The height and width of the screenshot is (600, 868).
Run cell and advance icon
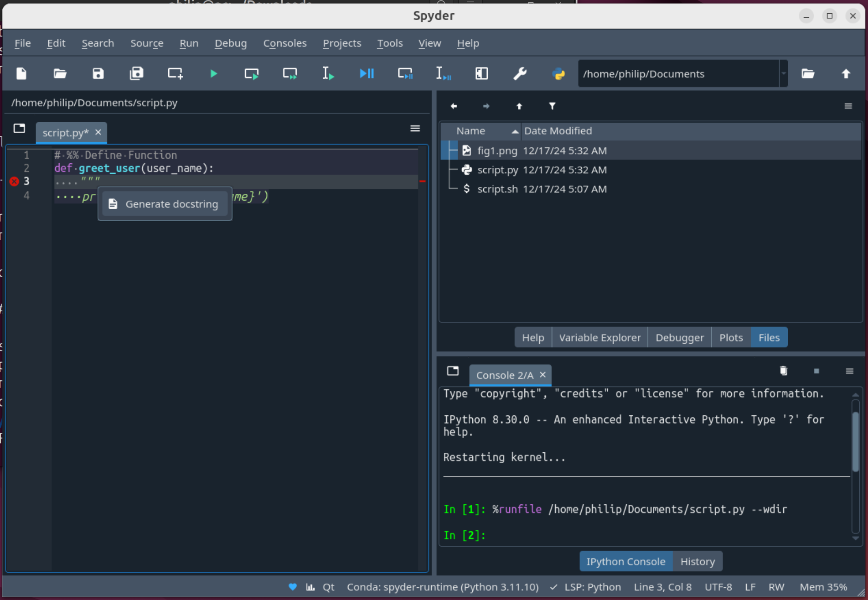290,73
